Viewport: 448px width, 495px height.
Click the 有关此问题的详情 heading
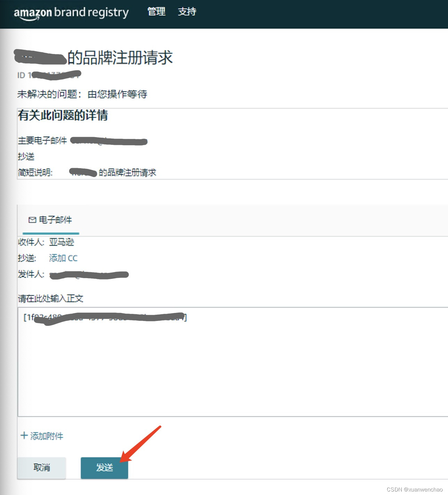63,115
